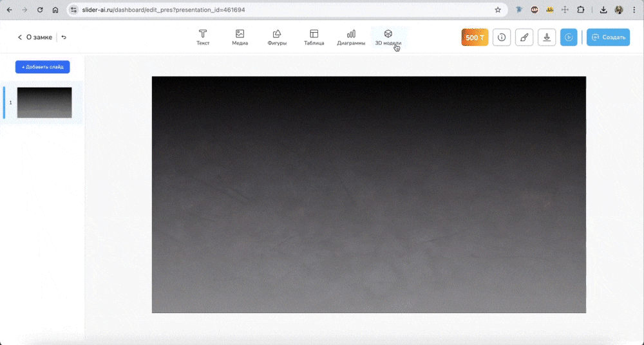Screen dimensions: 644x345
Task: Select the Текст tool
Action: click(x=203, y=37)
